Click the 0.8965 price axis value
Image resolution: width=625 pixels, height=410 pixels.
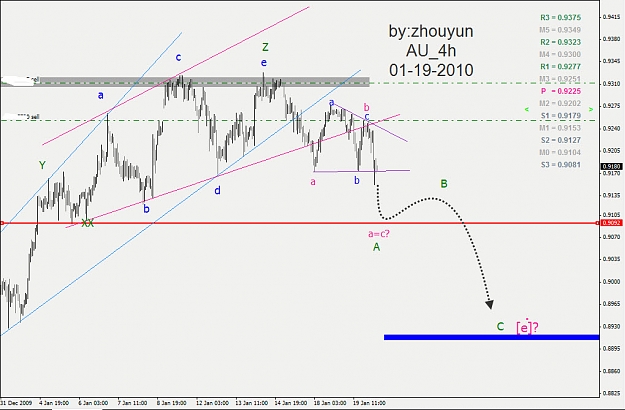pos(611,304)
